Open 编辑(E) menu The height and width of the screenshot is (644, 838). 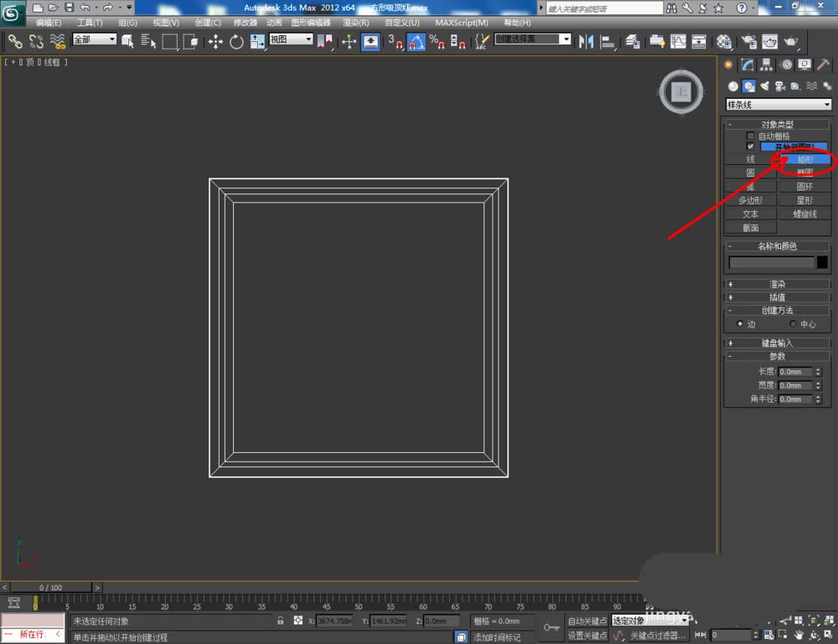coord(48,23)
